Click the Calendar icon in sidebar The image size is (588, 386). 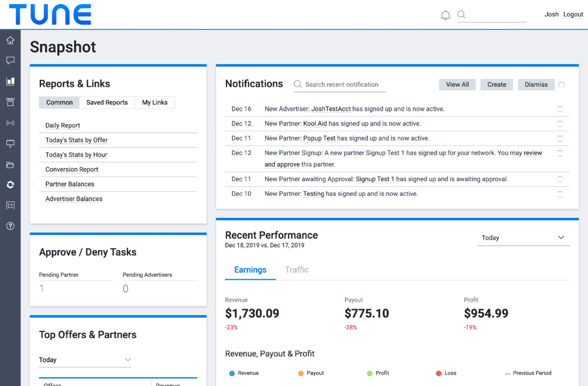tap(11, 143)
